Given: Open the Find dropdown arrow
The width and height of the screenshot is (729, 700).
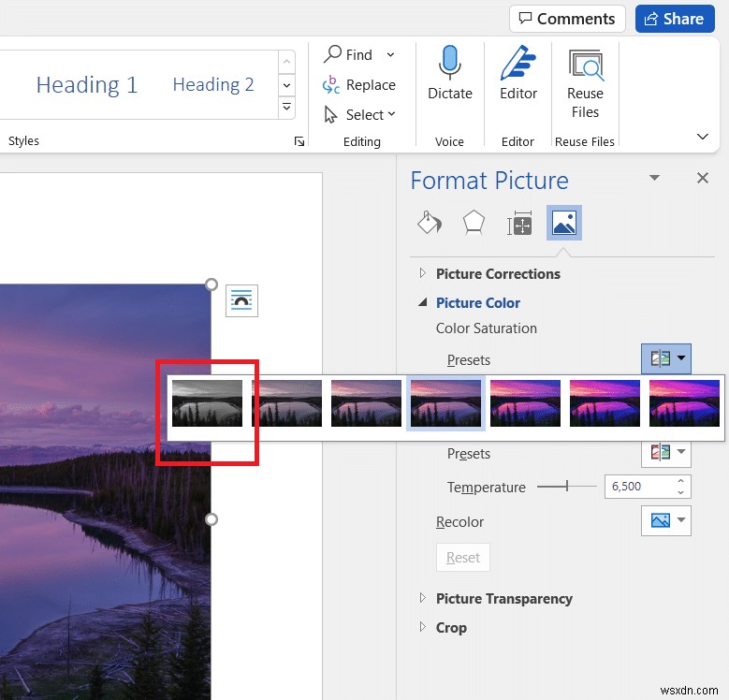Looking at the screenshot, I should (x=390, y=55).
